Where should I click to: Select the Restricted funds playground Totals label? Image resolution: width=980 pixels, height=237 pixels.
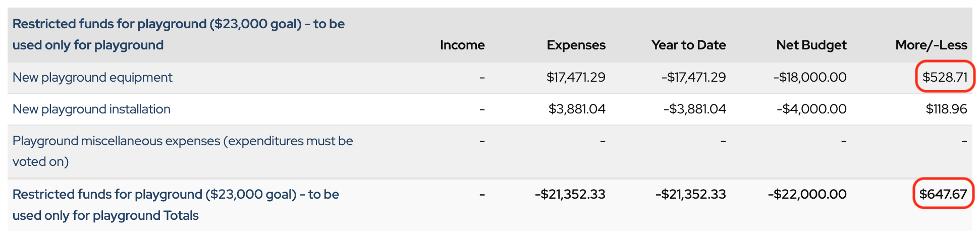(176, 205)
